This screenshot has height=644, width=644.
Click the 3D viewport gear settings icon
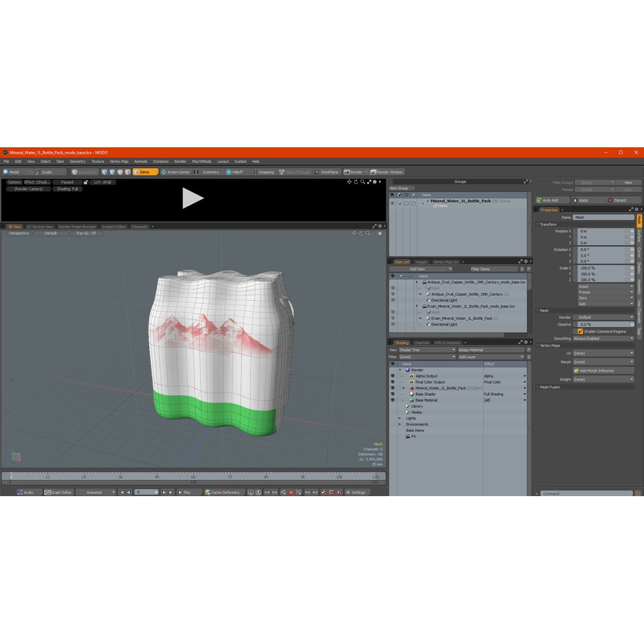tap(380, 233)
